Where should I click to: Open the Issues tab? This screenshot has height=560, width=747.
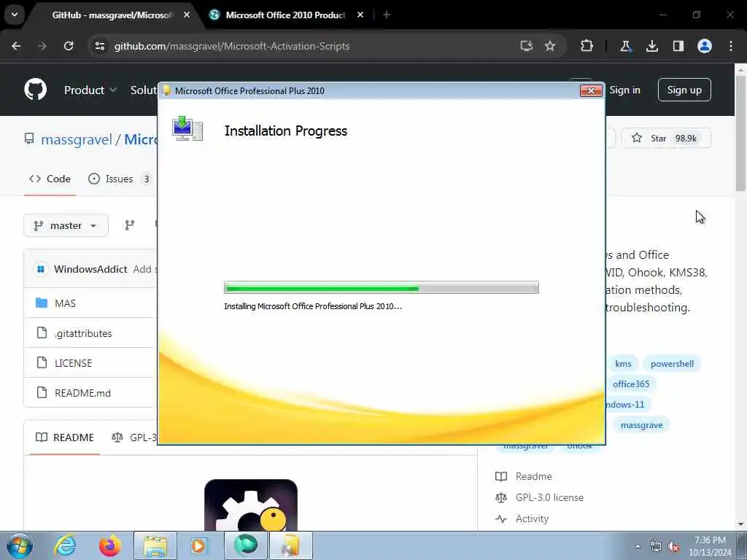[x=119, y=179]
